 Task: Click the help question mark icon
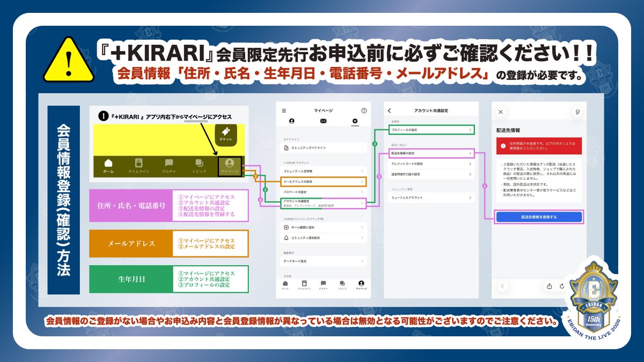pyautogui.click(x=364, y=110)
